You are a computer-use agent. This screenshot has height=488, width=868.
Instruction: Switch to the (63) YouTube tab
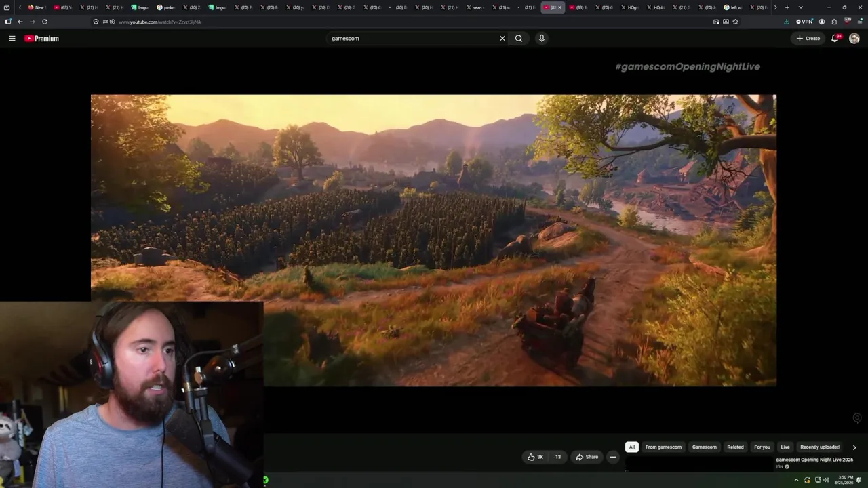click(x=62, y=7)
